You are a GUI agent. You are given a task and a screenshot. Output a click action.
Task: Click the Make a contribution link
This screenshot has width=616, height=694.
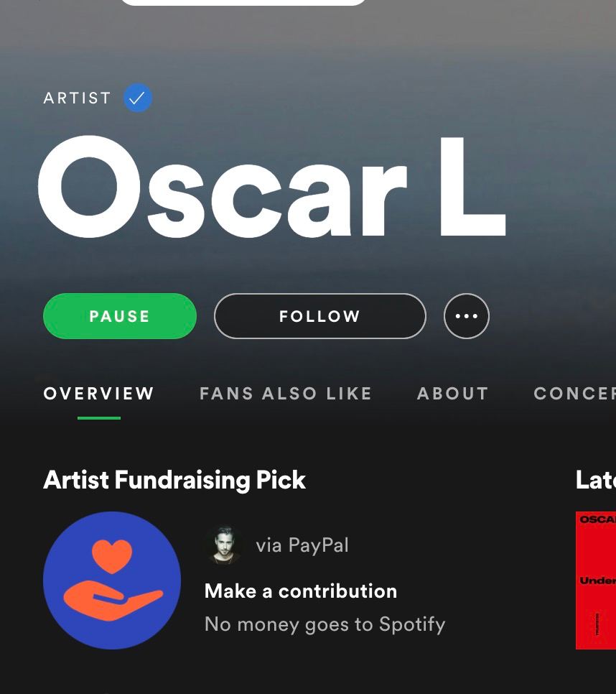click(301, 591)
